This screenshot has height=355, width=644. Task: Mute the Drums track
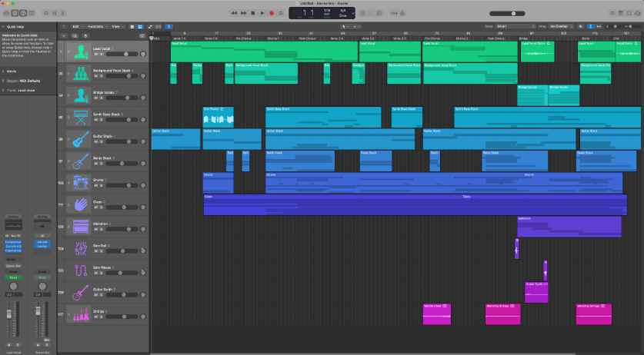pyautogui.click(x=96, y=185)
